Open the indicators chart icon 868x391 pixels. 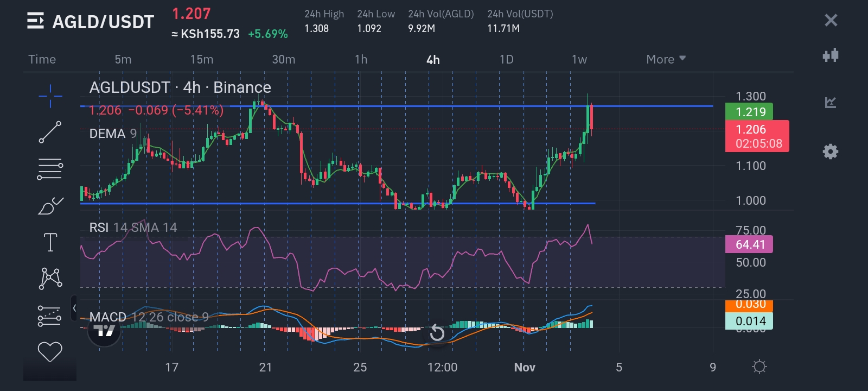(x=830, y=102)
